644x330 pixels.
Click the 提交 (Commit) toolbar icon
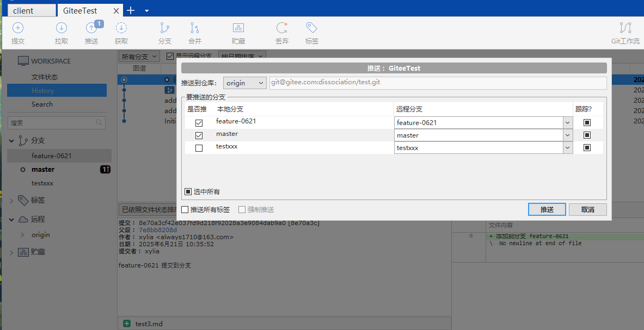[18, 33]
